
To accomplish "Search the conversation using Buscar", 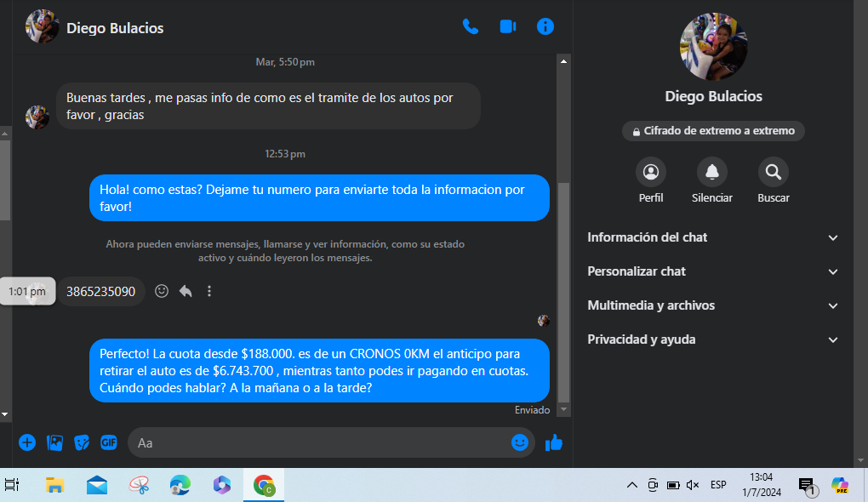I will 774,172.
